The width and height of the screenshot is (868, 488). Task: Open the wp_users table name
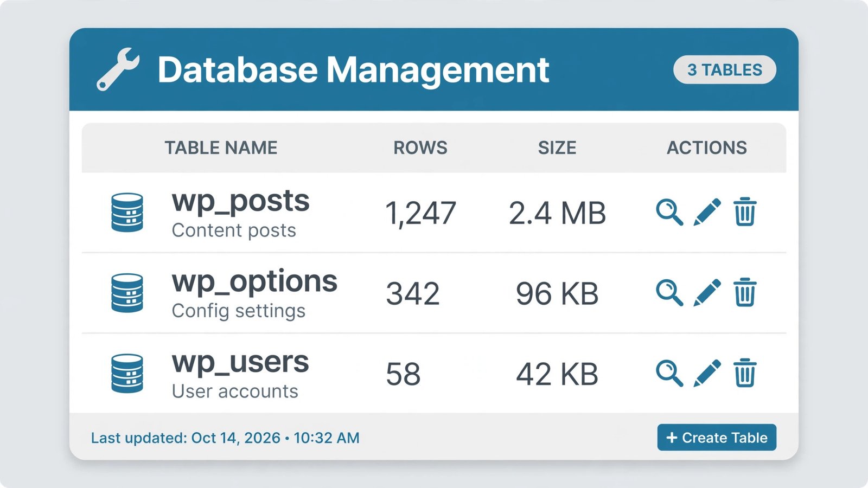tap(240, 363)
